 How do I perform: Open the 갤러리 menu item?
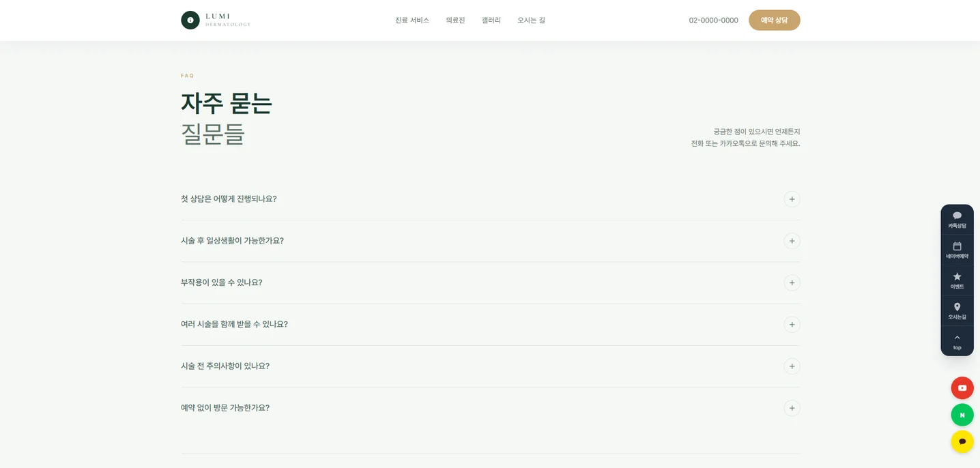[491, 20]
